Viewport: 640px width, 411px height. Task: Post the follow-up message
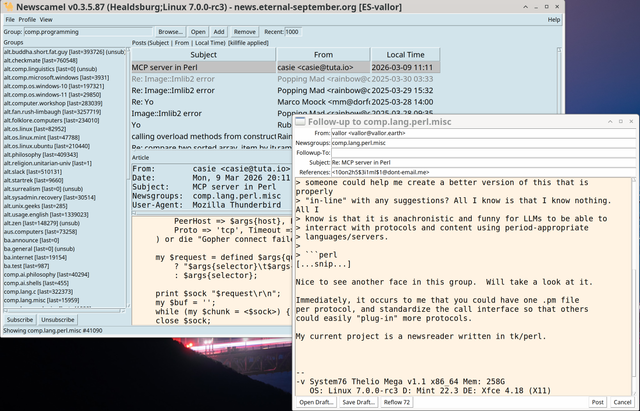click(598, 402)
